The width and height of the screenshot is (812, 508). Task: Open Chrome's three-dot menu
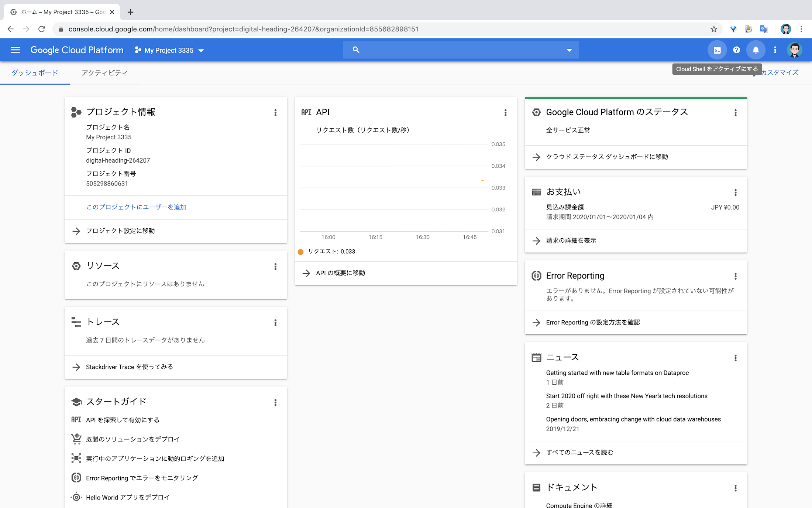[x=801, y=29]
